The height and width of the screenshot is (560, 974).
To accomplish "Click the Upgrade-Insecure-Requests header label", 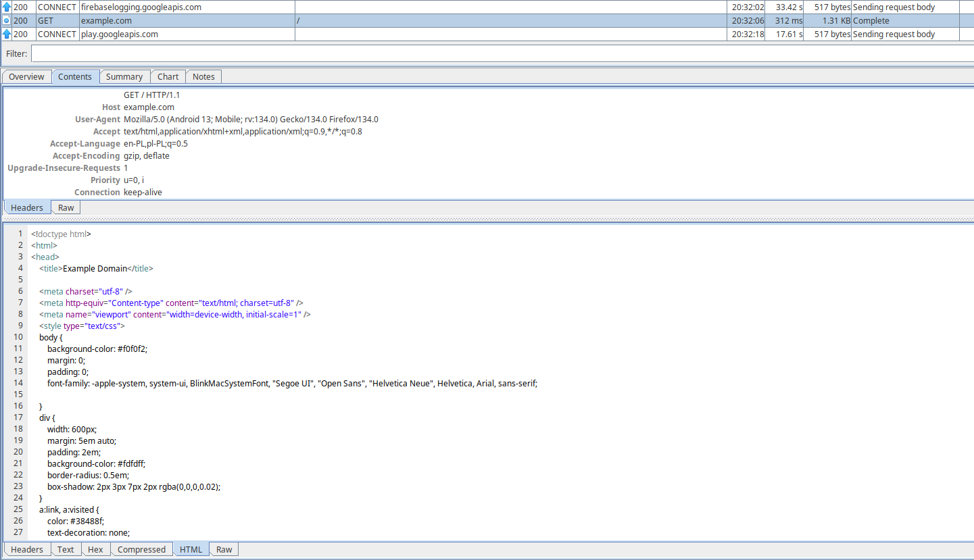I will point(64,168).
